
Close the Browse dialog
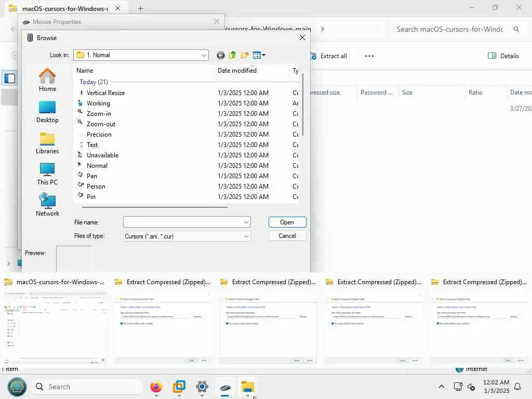(x=302, y=37)
